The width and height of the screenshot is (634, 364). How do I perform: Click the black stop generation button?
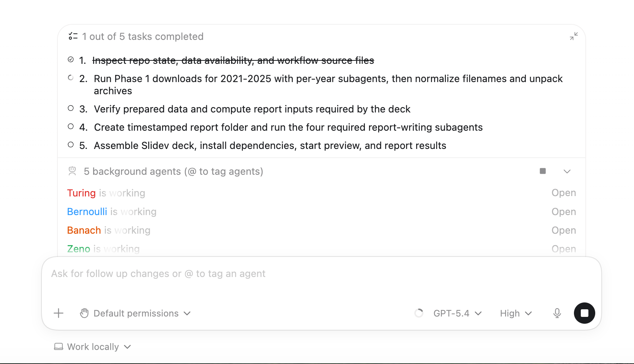(x=584, y=313)
